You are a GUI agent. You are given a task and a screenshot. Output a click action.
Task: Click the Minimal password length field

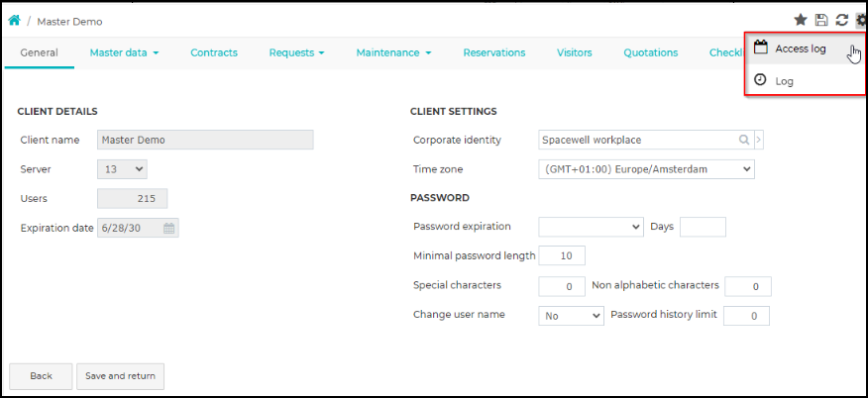[x=561, y=256]
